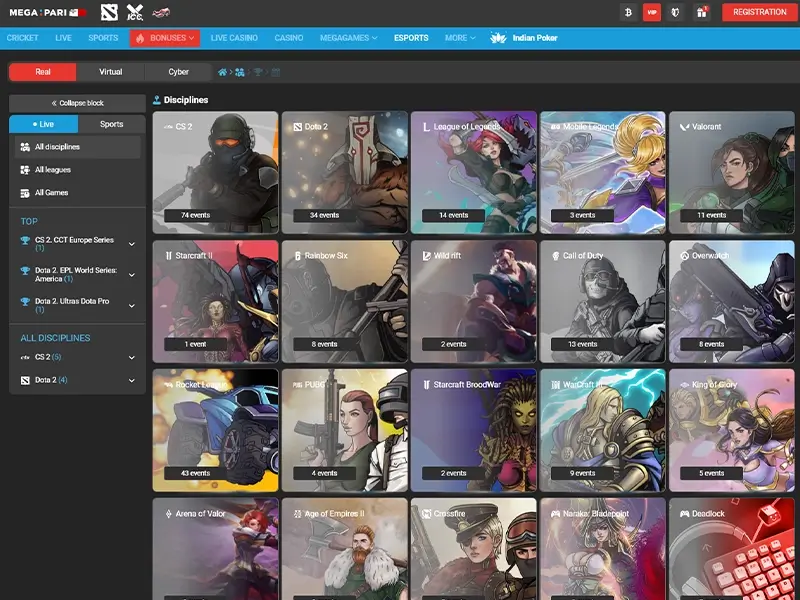The height and width of the screenshot is (600, 800).
Task: Open the Call of Duty card
Action: click(603, 302)
